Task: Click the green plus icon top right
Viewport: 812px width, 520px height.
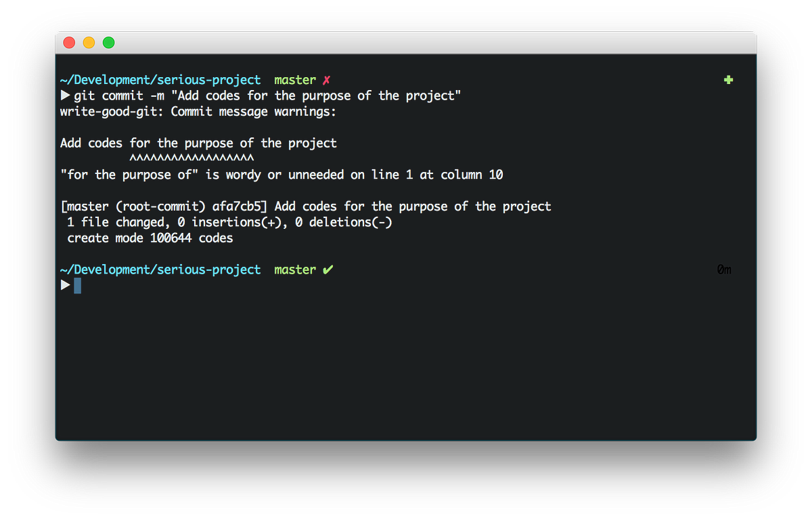Action: point(728,79)
